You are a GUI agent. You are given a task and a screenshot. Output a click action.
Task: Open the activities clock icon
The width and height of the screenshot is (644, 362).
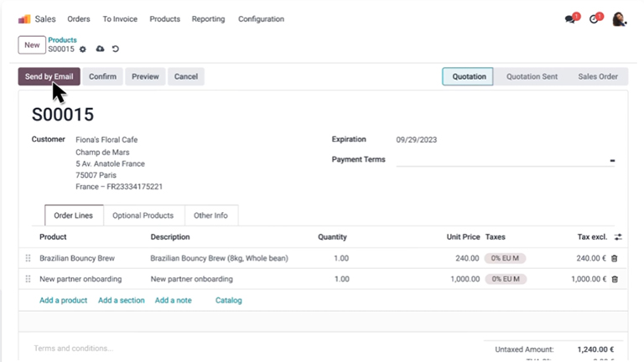(595, 18)
